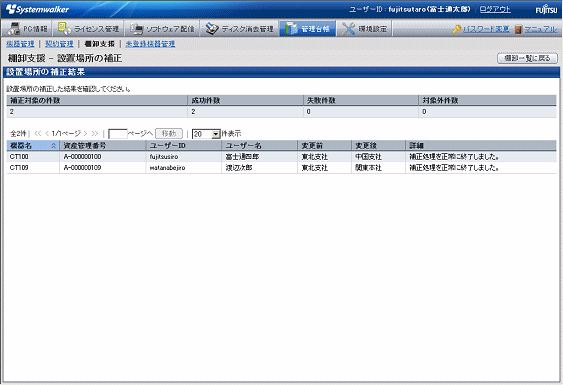Click user name 富士通四郎
Screen dimensions: 563x385
[242, 157]
